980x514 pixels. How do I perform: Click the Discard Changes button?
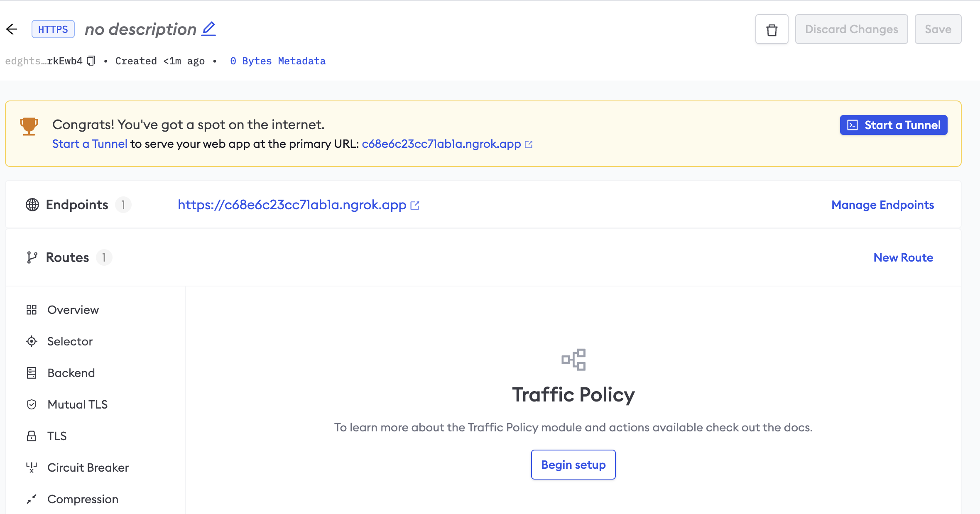[851, 29]
